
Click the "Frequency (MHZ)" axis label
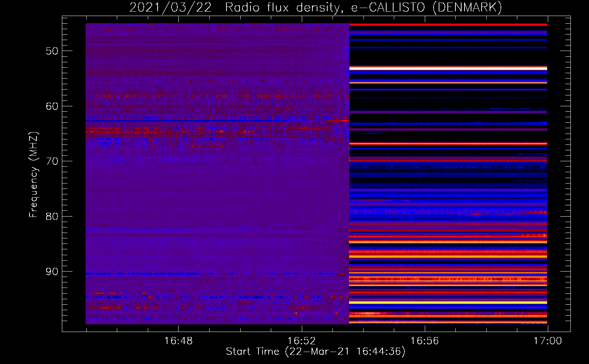pyautogui.click(x=33, y=175)
